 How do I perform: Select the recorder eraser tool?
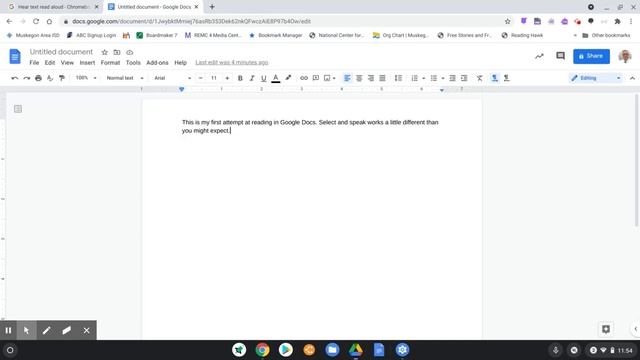[67, 330]
